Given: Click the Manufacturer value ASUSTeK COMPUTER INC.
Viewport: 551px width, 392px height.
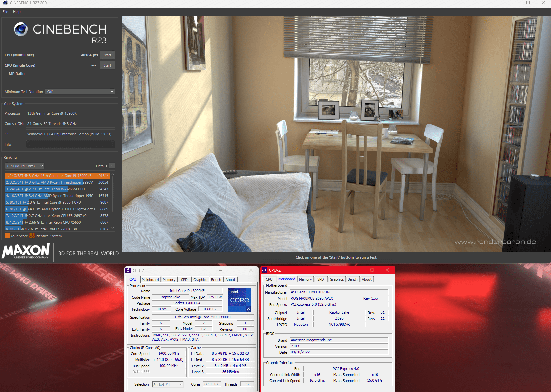Looking at the screenshot, I should click(339, 292).
